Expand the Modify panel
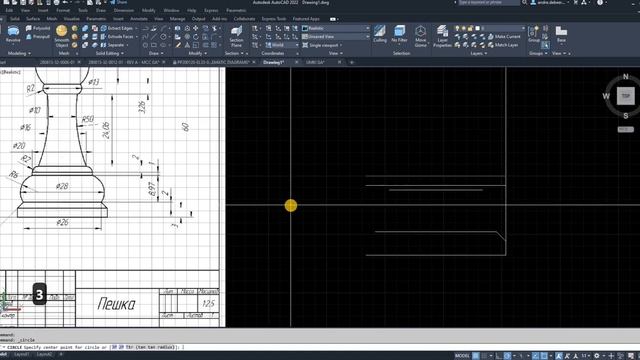640x360 pixels. coord(197,53)
